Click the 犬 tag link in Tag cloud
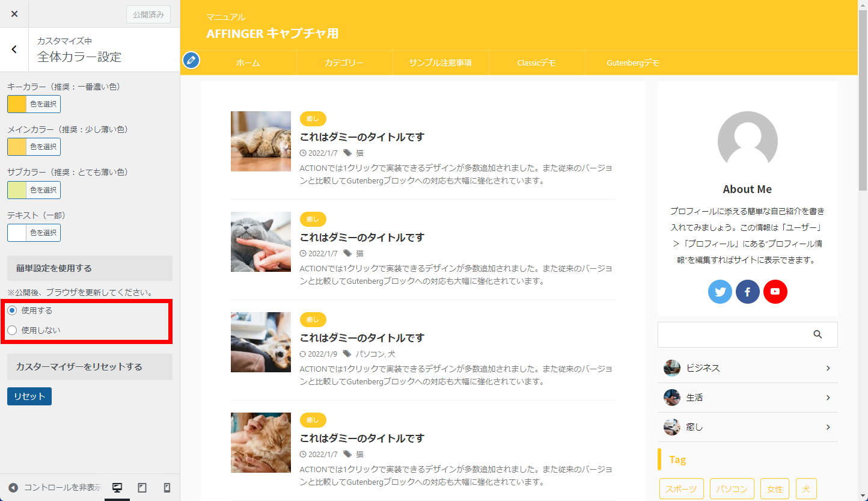 pos(807,489)
